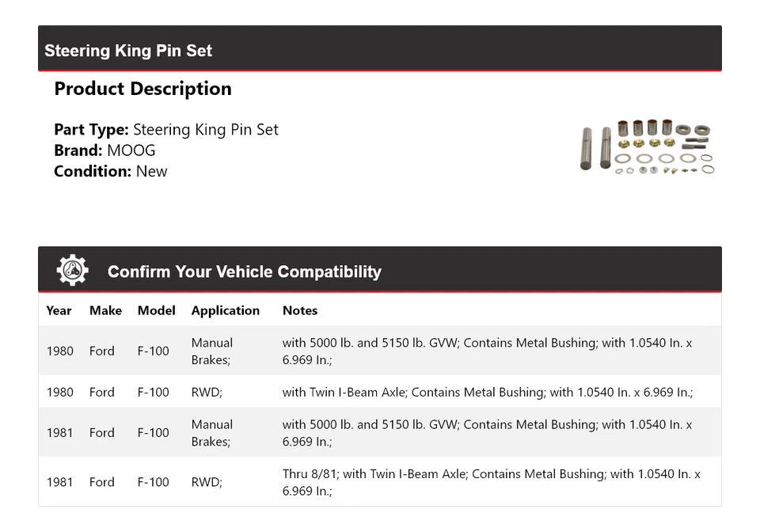Click the notes starting with Thru 8/81
760x532 pixels.
[491, 482]
